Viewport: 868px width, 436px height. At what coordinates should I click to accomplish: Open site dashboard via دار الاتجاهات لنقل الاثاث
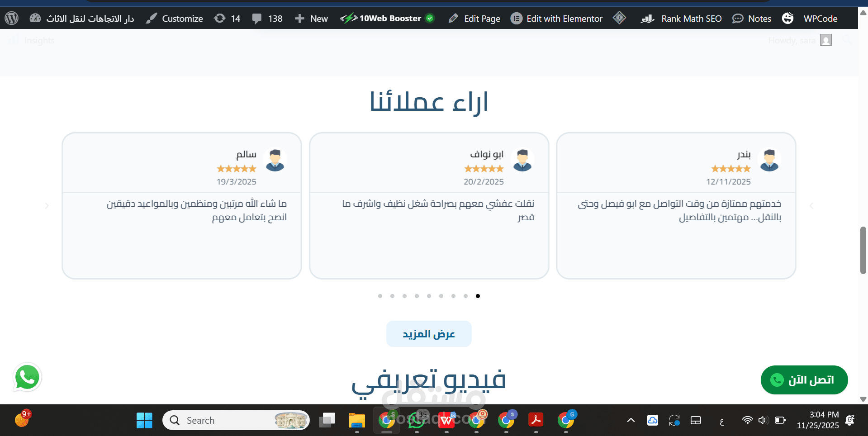click(x=82, y=19)
